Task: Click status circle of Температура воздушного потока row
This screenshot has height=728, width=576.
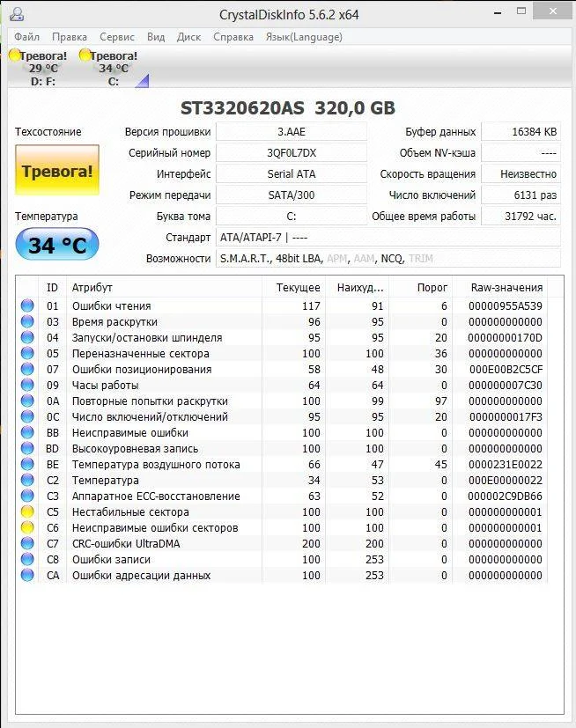Action: tap(27, 464)
